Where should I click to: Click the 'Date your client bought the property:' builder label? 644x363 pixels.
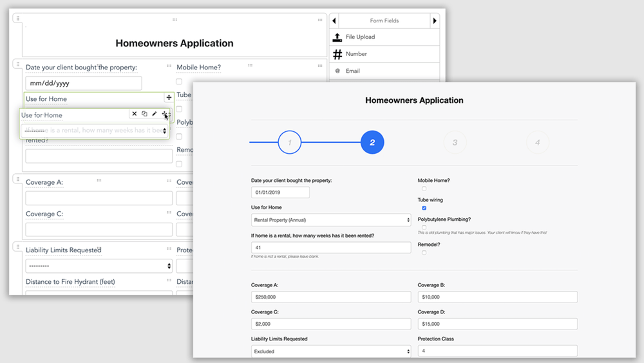pos(81,68)
